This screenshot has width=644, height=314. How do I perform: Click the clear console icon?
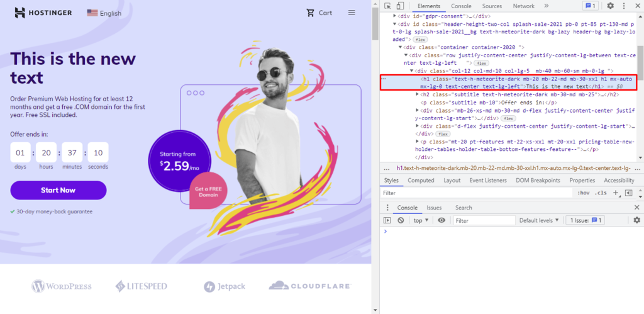(x=401, y=220)
